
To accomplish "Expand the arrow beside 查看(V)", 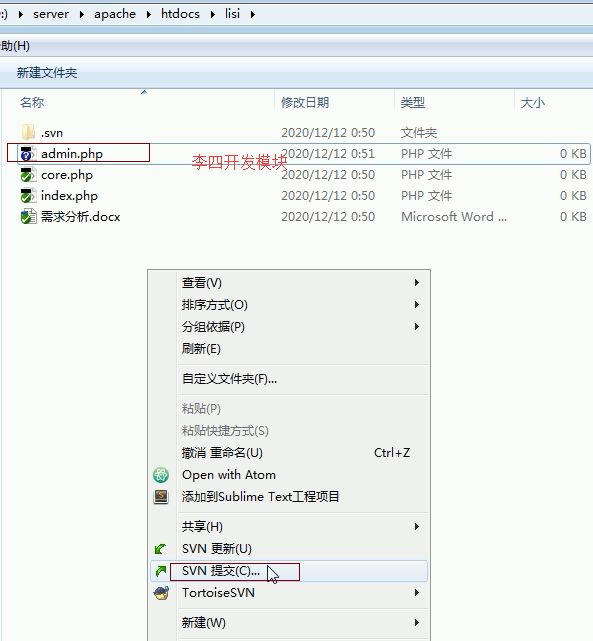I will point(416,282).
